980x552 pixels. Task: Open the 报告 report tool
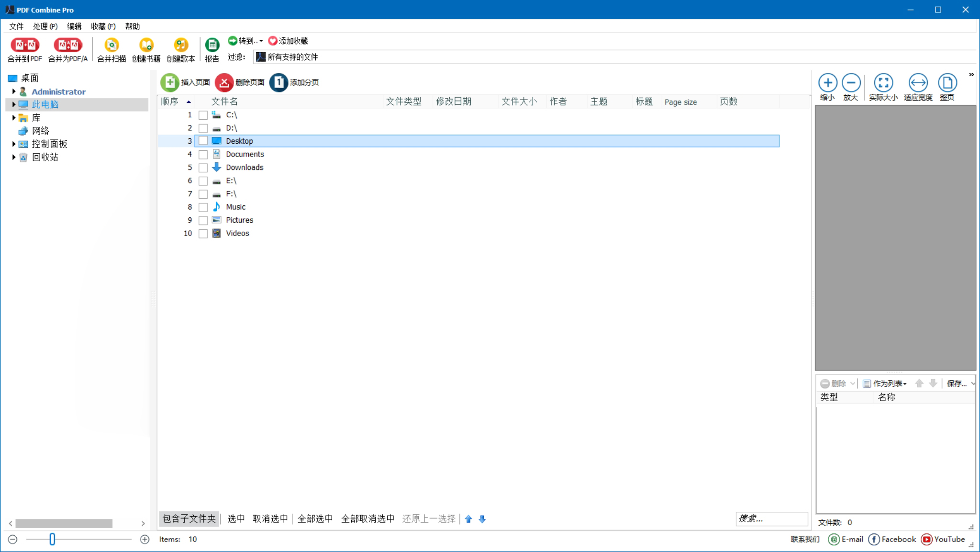click(212, 48)
